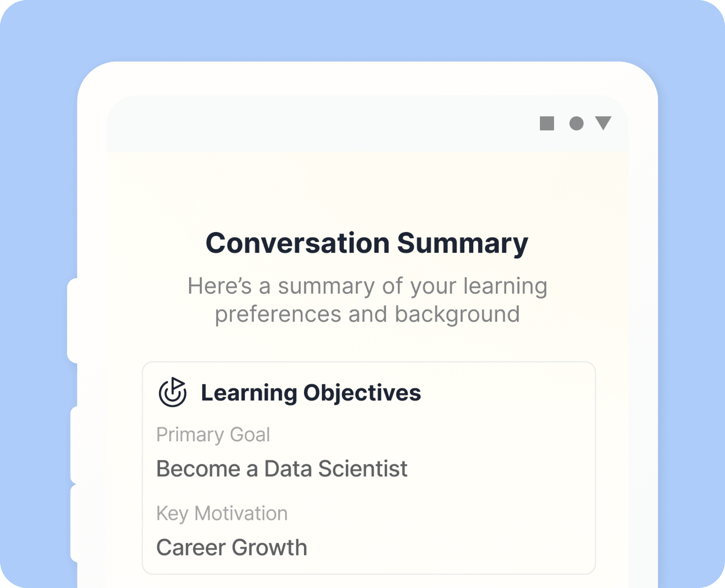Click the "preferences and background" subtitle line
The width and height of the screenshot is (725, 588).
tap(367, 314)
